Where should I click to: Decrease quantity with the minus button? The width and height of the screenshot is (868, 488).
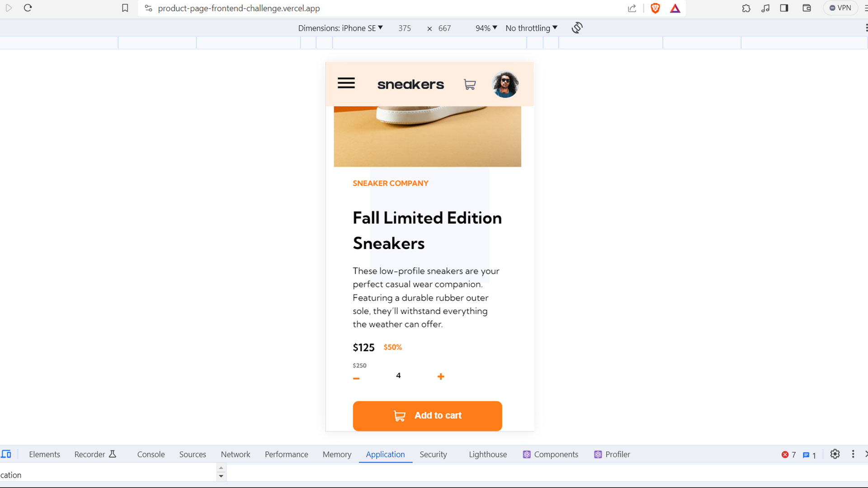point(356,378)
